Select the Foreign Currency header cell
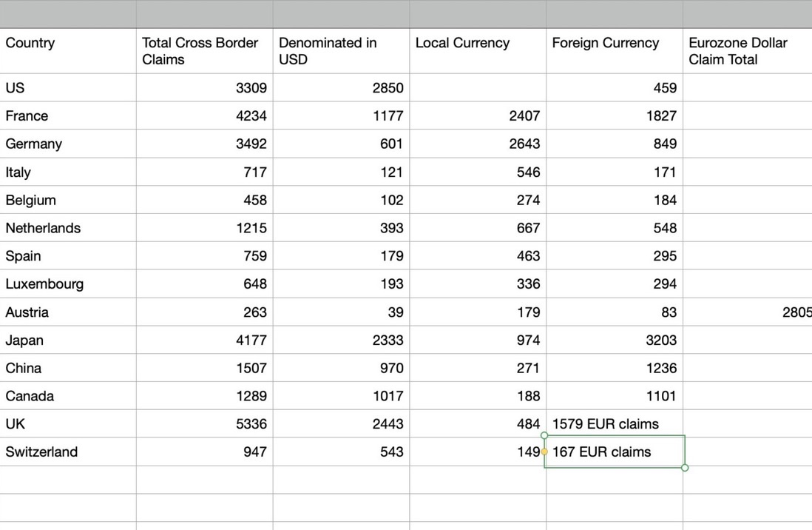 pos(615,51)
